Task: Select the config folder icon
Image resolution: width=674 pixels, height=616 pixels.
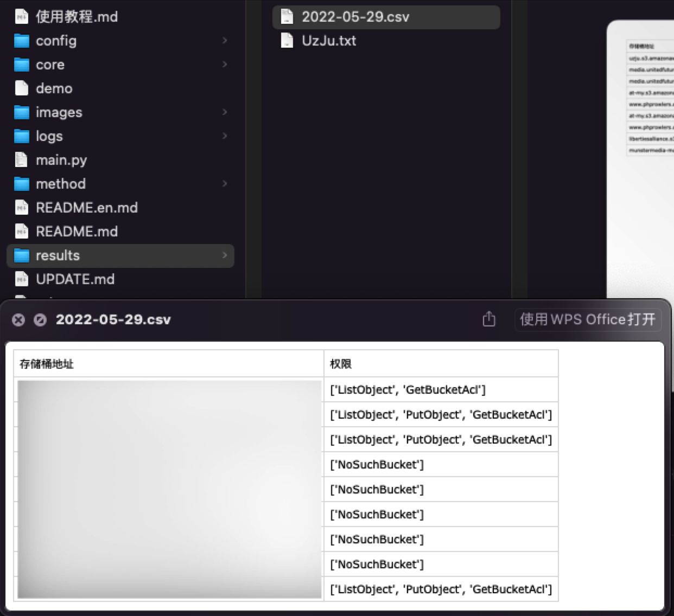Action: click(x=21, y=41)
